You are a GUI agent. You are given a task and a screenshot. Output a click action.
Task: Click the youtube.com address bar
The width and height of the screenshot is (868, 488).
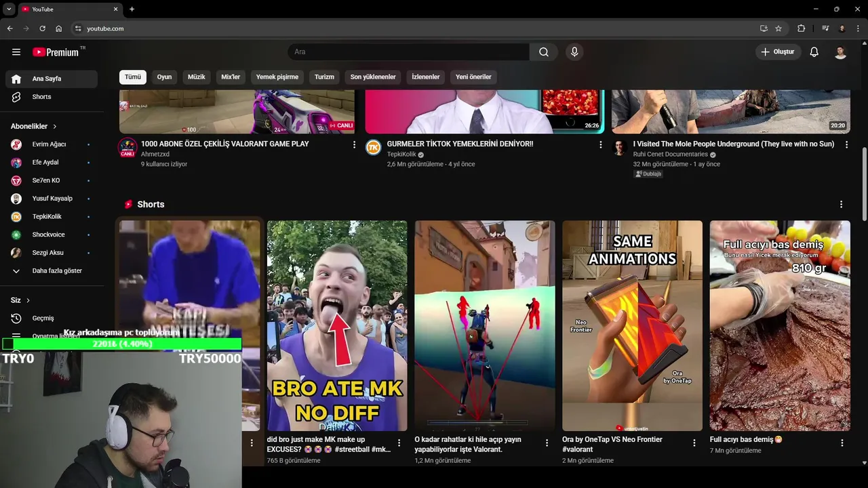click(414, 28)
